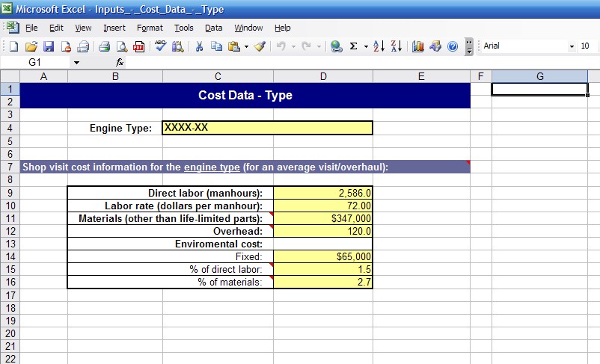Click the Print icon in the toolbar

click(105, 46)
